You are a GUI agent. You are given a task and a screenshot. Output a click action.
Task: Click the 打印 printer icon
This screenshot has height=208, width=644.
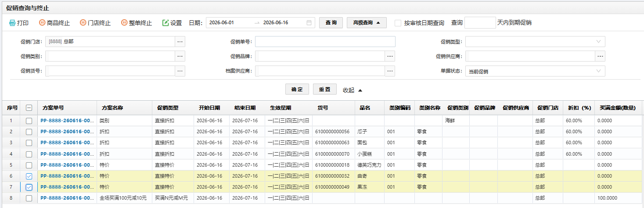click(x=12, y=23)
